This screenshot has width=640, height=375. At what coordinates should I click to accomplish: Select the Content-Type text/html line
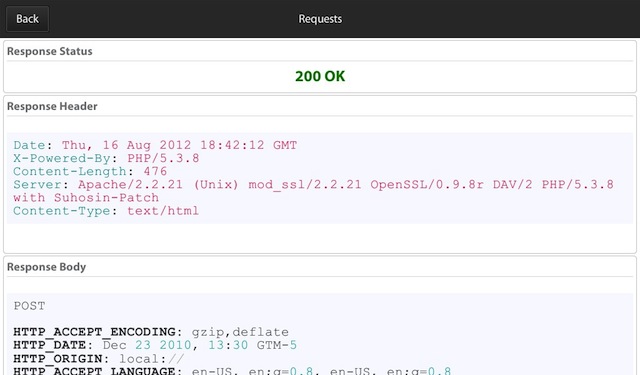tap(106, 211)
